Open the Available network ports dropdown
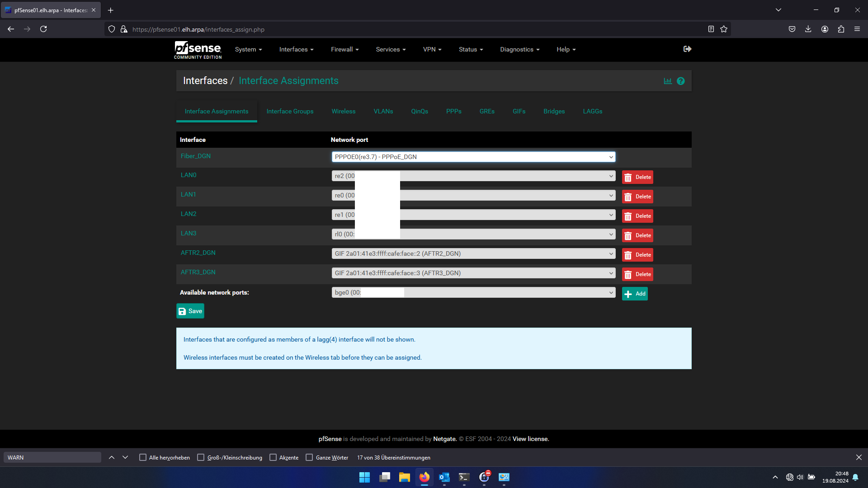Image resolution: width=868 pixels, height=488 pixels. pos(473,292)
